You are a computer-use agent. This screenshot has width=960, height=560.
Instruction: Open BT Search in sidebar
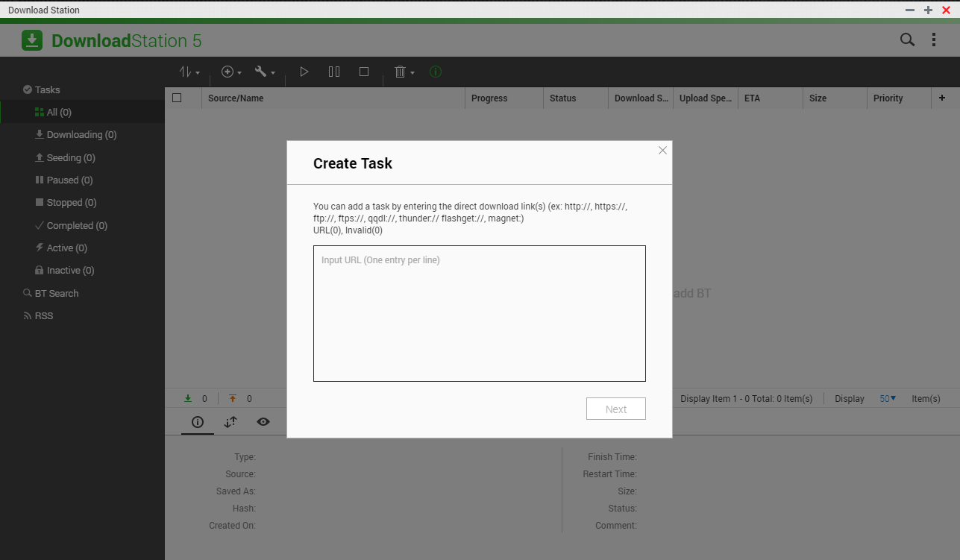(x=82, y=294)
